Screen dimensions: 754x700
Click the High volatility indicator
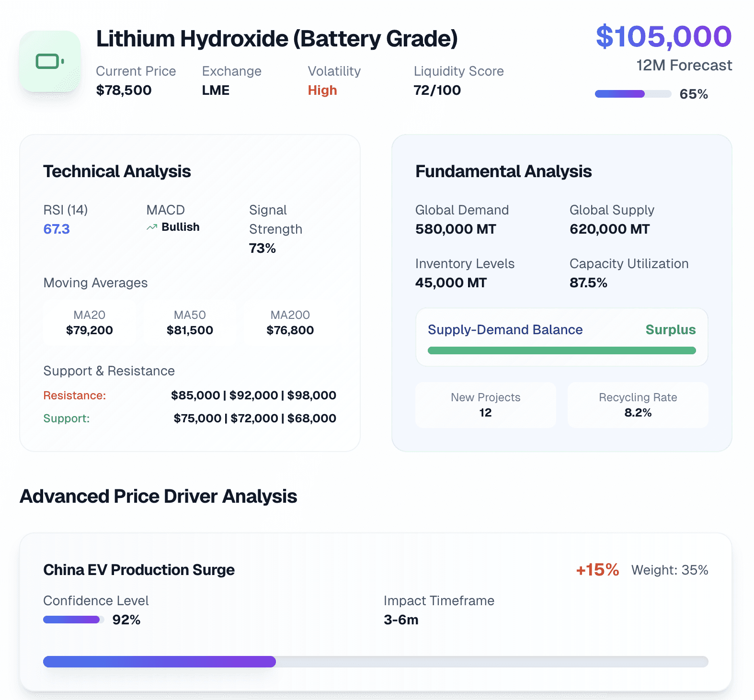322,90
